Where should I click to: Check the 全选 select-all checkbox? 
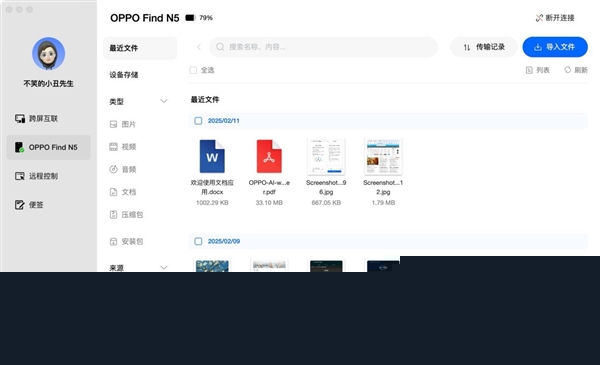pos(193,70)
